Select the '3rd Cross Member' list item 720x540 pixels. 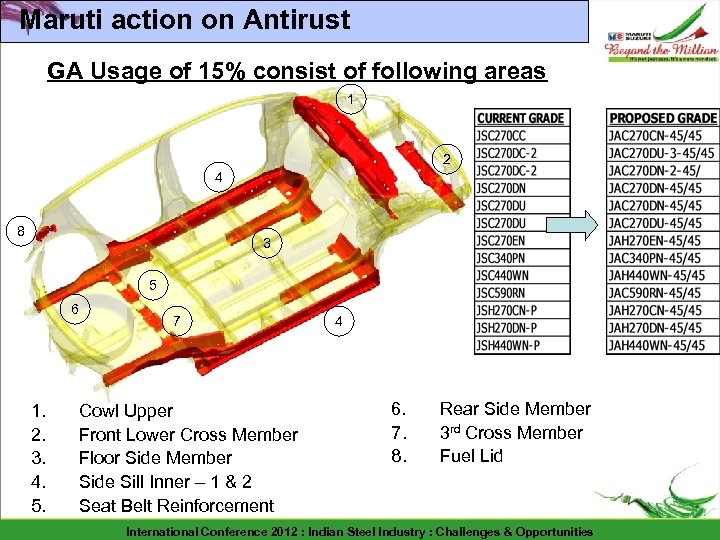pos(511,433)
